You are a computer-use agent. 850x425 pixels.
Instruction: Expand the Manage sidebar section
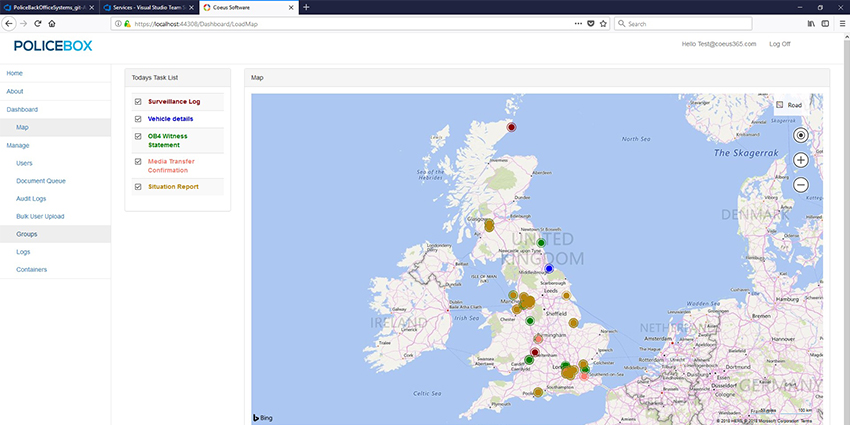point(18,145)
